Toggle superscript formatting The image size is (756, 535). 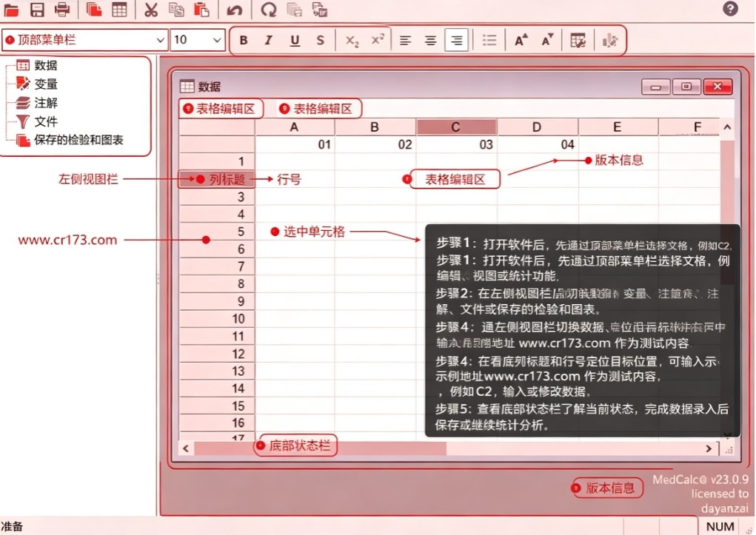tap(378, 41)
